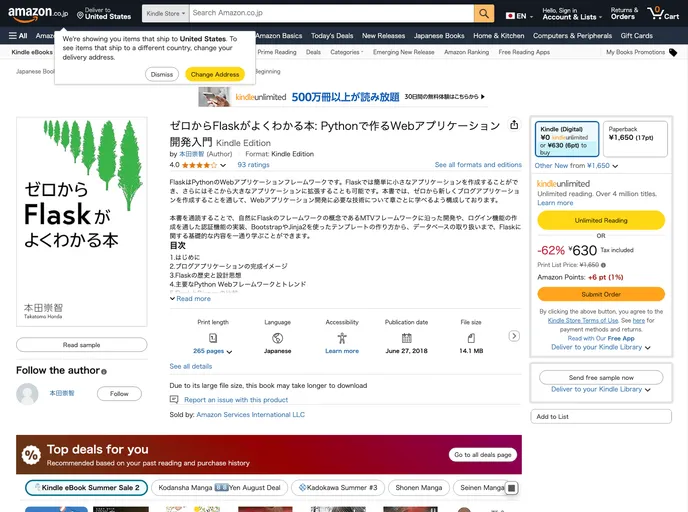Click the report issue speech icon

(x=174, y=399)
